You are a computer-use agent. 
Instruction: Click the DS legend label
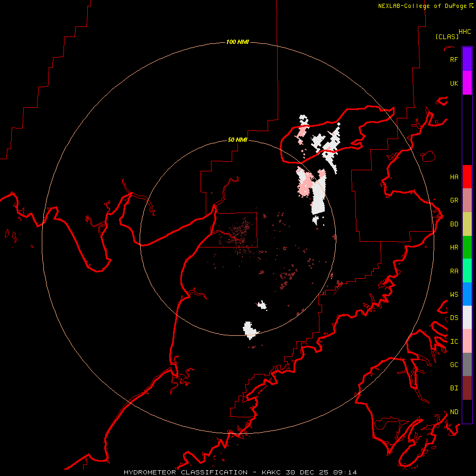click(454, 317)
